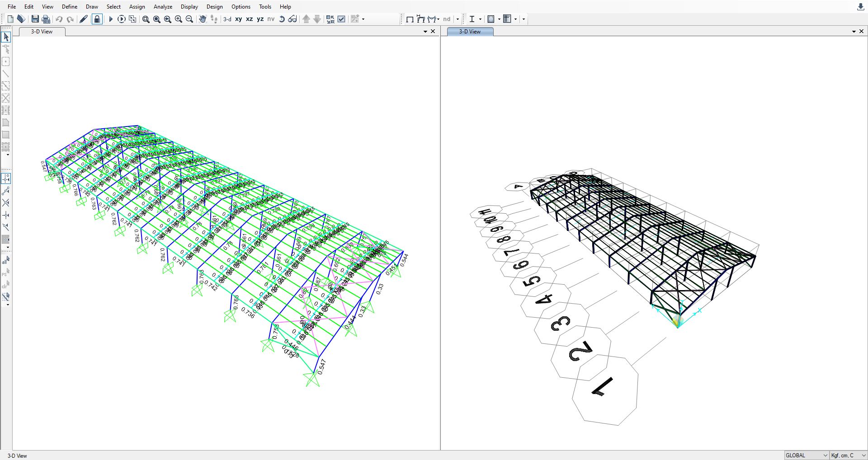The height and width of the screenshot is (460, 868).
Task: Toggle the Lock Model padlock icon
Action: pos(97,19)
